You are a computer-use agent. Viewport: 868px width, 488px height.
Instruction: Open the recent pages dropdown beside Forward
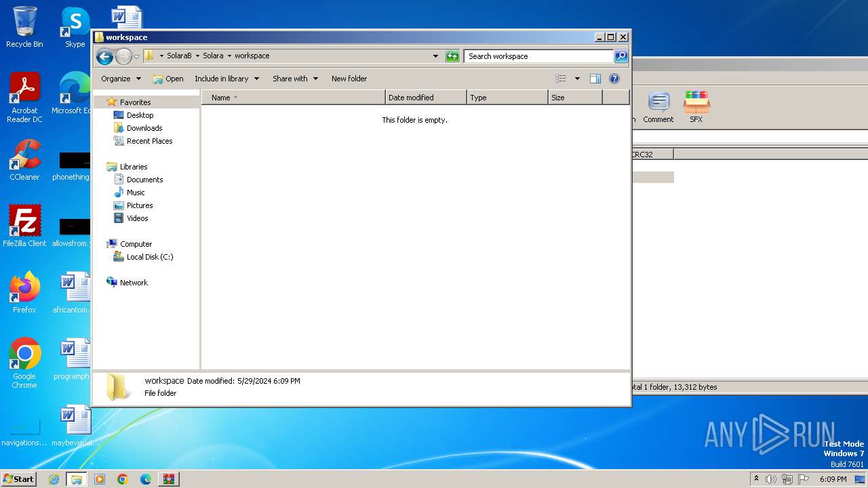click(x=136, y=56)
